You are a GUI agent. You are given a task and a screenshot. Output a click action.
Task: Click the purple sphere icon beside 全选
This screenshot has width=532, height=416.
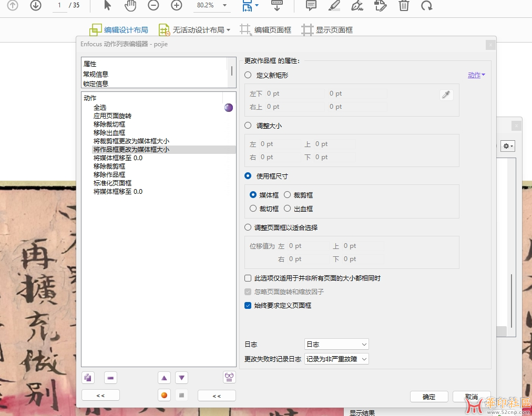point(229,108)
